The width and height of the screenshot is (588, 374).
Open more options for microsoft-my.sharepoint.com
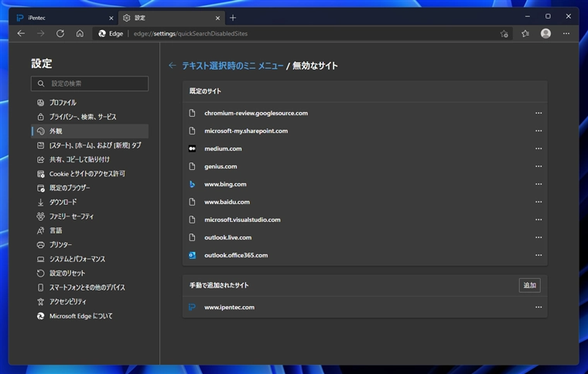tap(538, 131)
